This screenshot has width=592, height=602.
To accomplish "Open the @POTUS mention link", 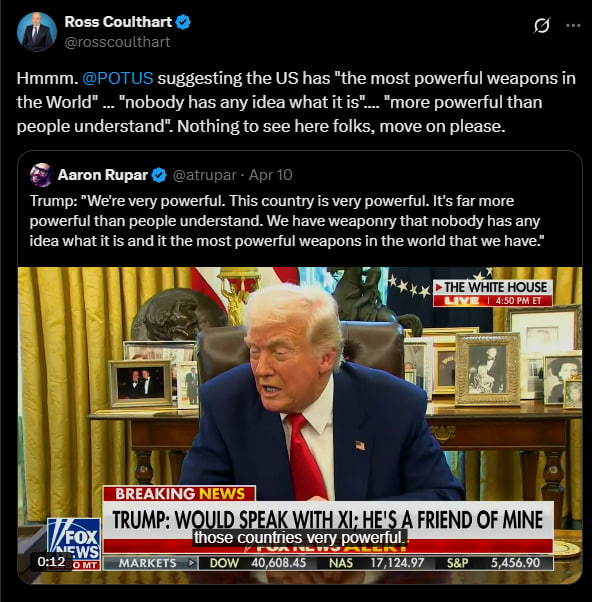I will click(118, 78).
